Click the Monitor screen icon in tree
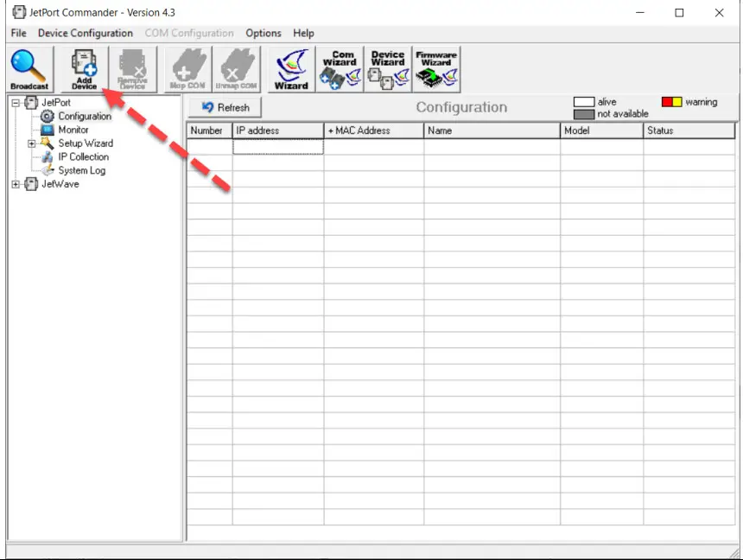Image resolution: width=743 pixels, height=560 pixels. 48,130
